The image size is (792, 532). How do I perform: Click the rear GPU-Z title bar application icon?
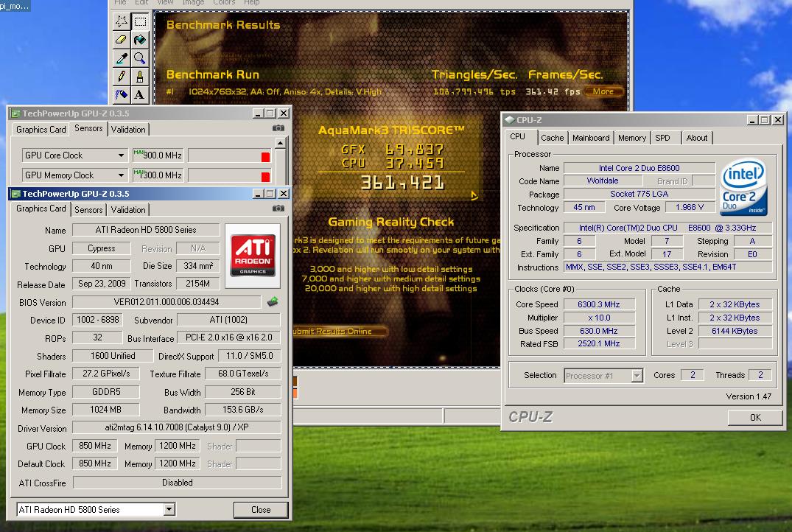(15, 113)
